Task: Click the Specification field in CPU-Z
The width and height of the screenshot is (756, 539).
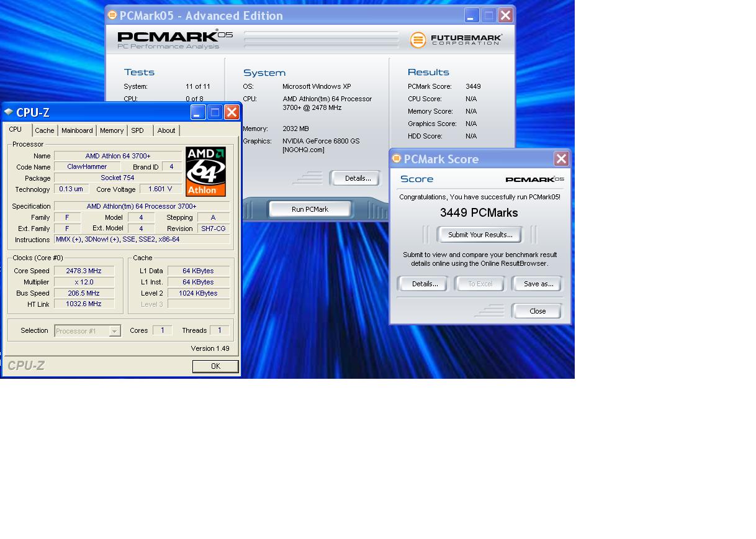Action: tap(142, 206)
